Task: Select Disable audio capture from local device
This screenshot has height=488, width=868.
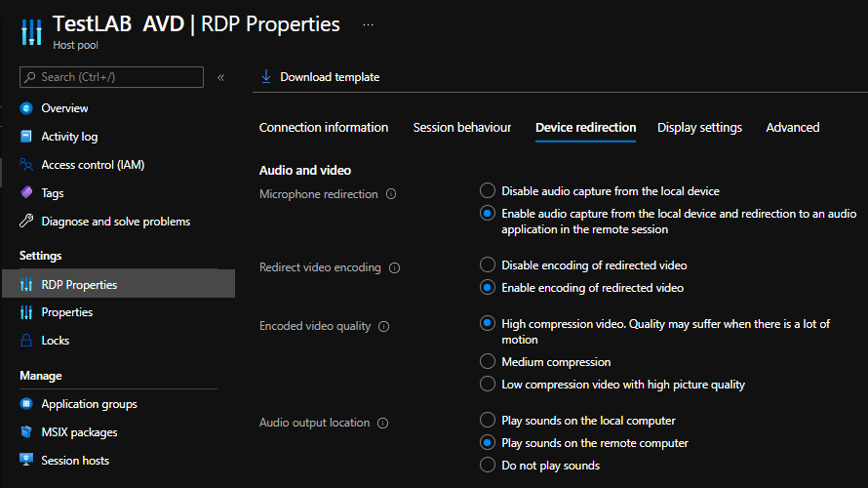Action: tap(488, 190)
